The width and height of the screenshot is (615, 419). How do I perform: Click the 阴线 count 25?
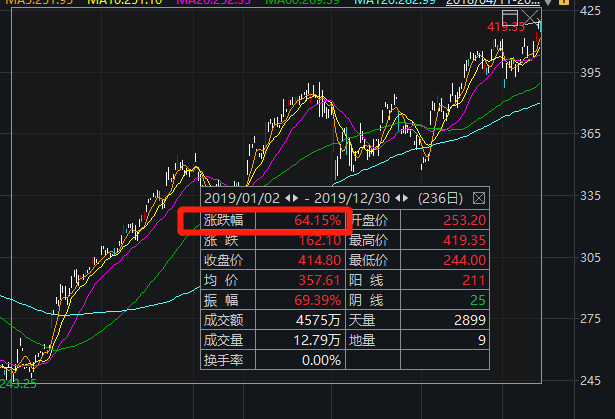click(x=478, y=300)
